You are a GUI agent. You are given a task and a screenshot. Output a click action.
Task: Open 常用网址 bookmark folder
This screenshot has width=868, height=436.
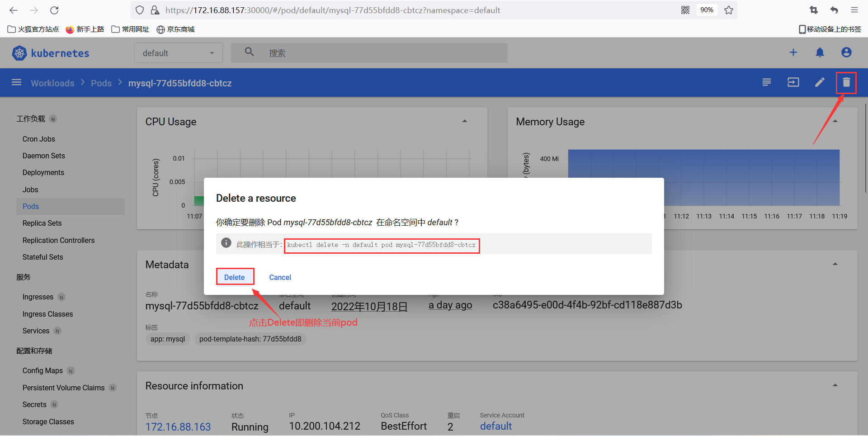(130, 29)
